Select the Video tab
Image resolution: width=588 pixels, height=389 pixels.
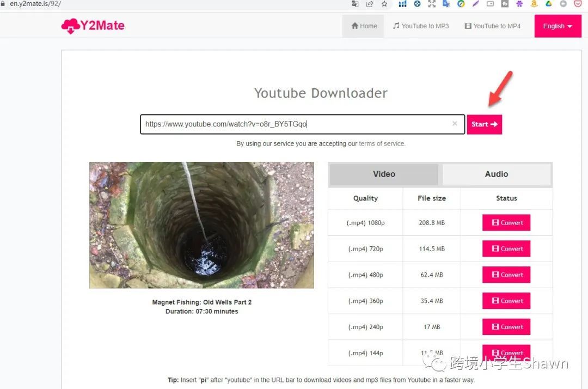[x=384, y=174]
